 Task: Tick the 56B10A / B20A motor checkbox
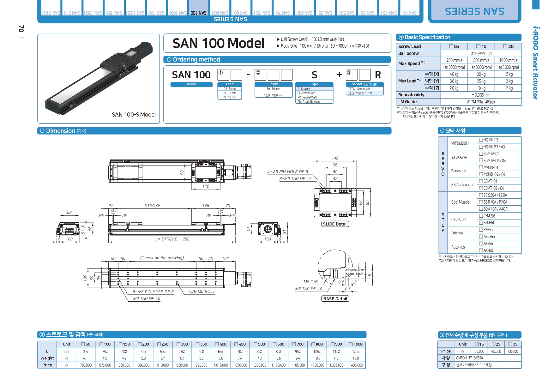point(481,202)
